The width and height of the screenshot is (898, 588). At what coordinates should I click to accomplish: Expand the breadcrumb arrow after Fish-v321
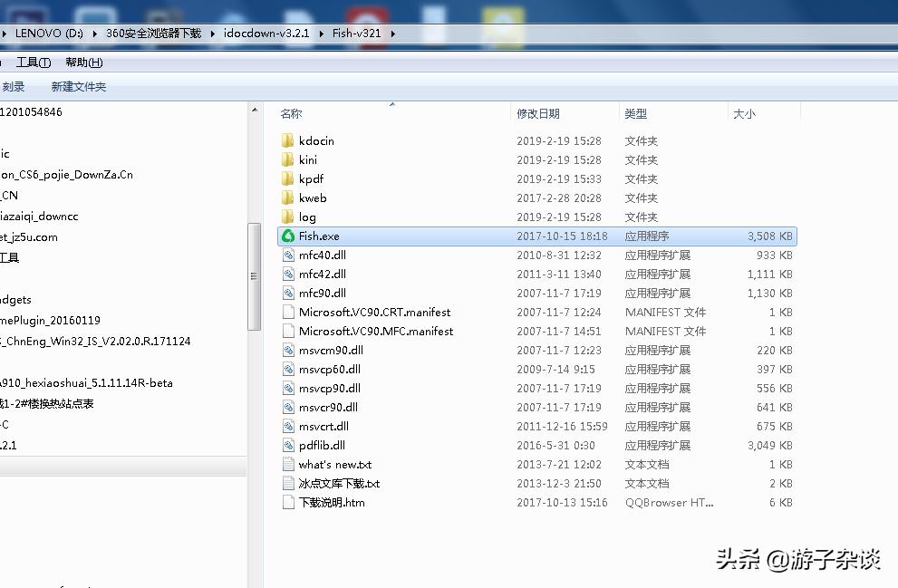point(393,33)
